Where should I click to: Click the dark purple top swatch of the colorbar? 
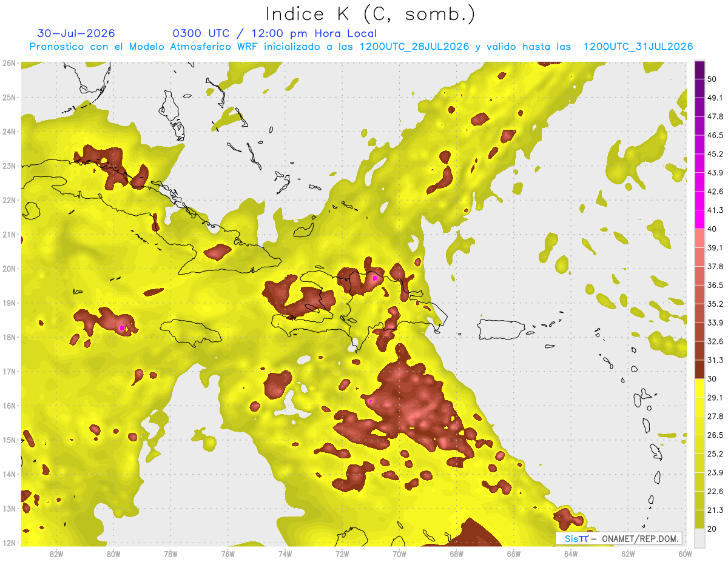pos(699,70)
